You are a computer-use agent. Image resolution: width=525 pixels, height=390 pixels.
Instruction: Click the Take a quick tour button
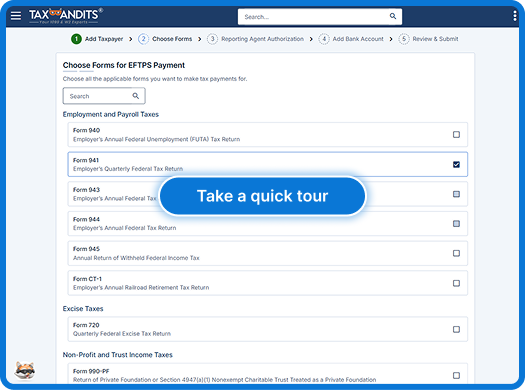point(263,196)
